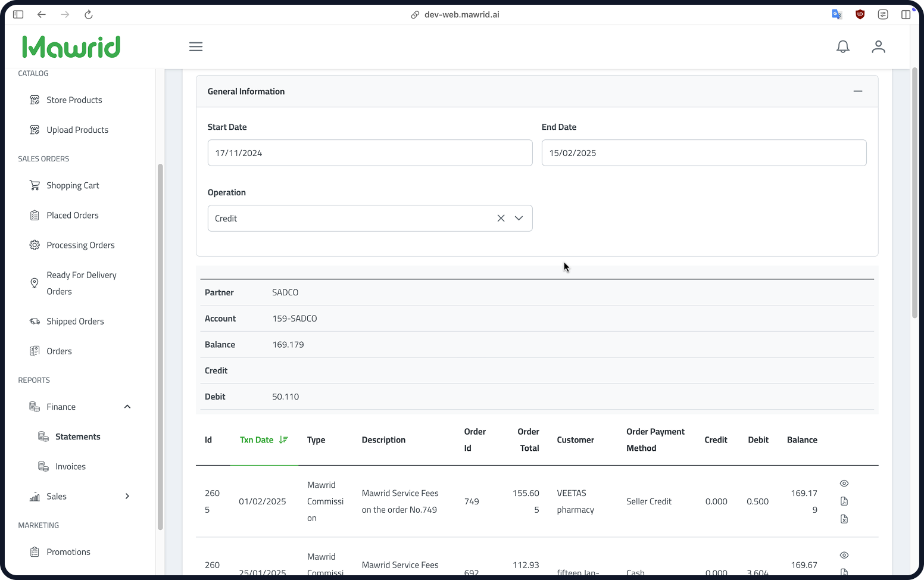Open the user profile icon
This screenshot has width=924, height=580.
tap(878, 46)
